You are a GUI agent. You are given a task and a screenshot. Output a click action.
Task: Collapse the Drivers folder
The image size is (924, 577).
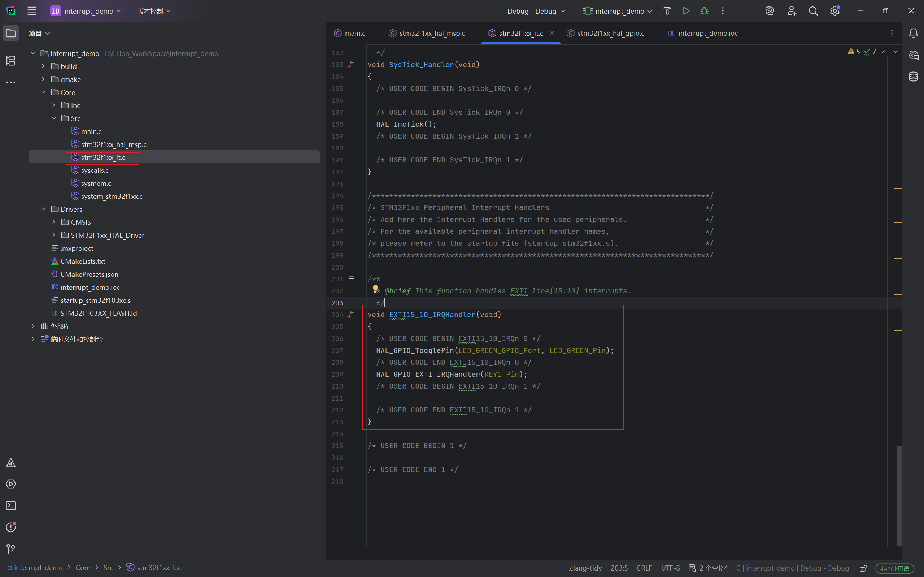43,209
